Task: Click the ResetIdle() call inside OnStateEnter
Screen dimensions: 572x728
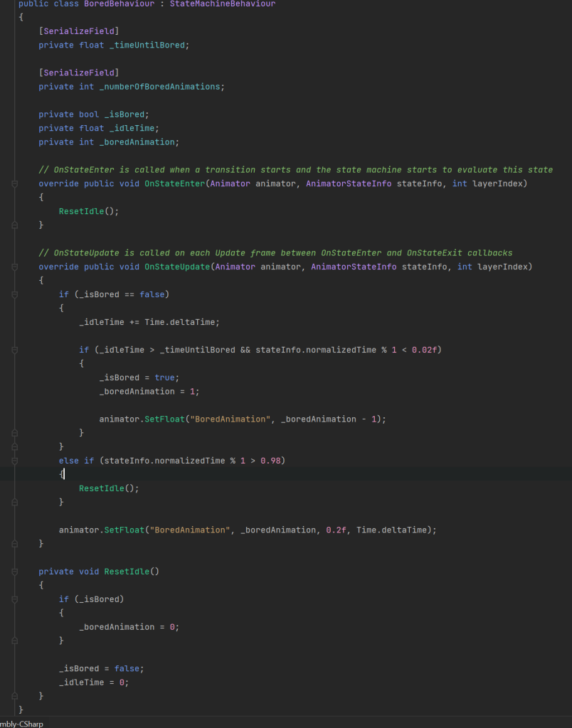Action: coord(89,211)
